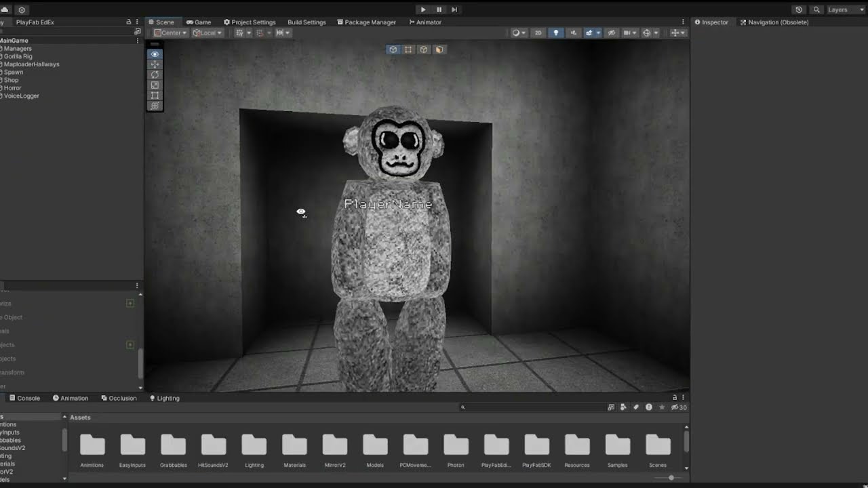Screen dimensions: 868x488
Task: Open the PlayFab EdEx tab
Action: [35, 22]
